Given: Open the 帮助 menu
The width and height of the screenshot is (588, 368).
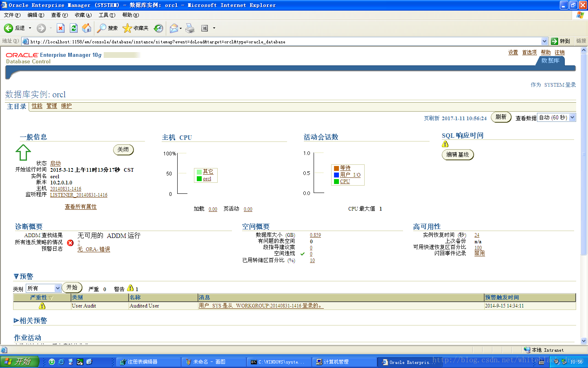Looking at the screenshot, I should point(131,15).
